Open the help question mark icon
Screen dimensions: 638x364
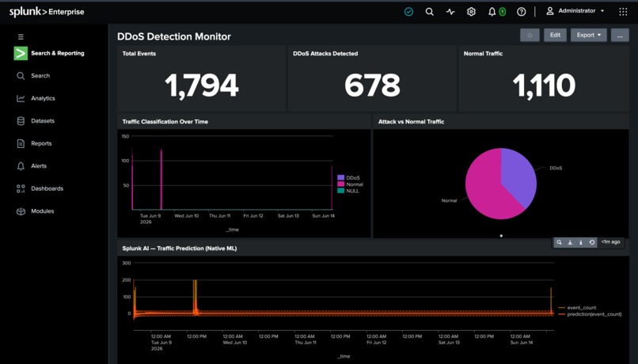tap(521, 12)
